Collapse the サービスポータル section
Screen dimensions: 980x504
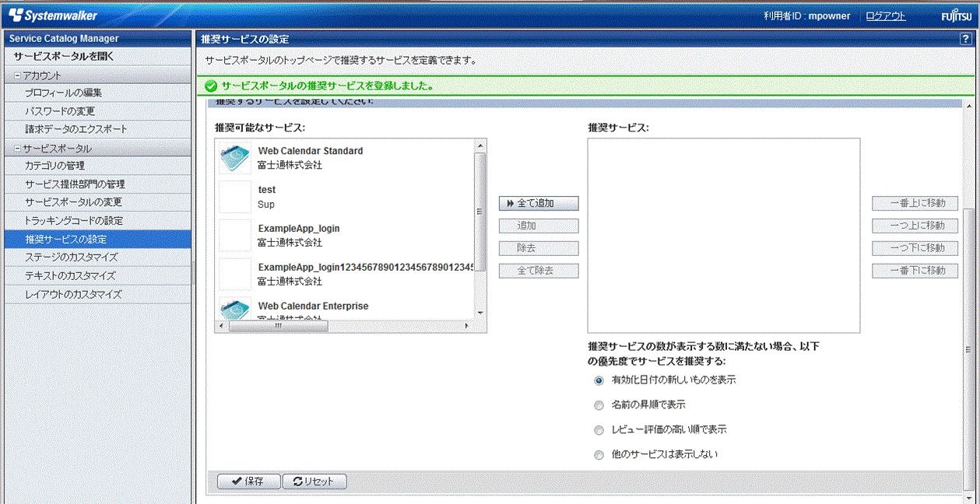pyautogui.click(x=17, y=149)
